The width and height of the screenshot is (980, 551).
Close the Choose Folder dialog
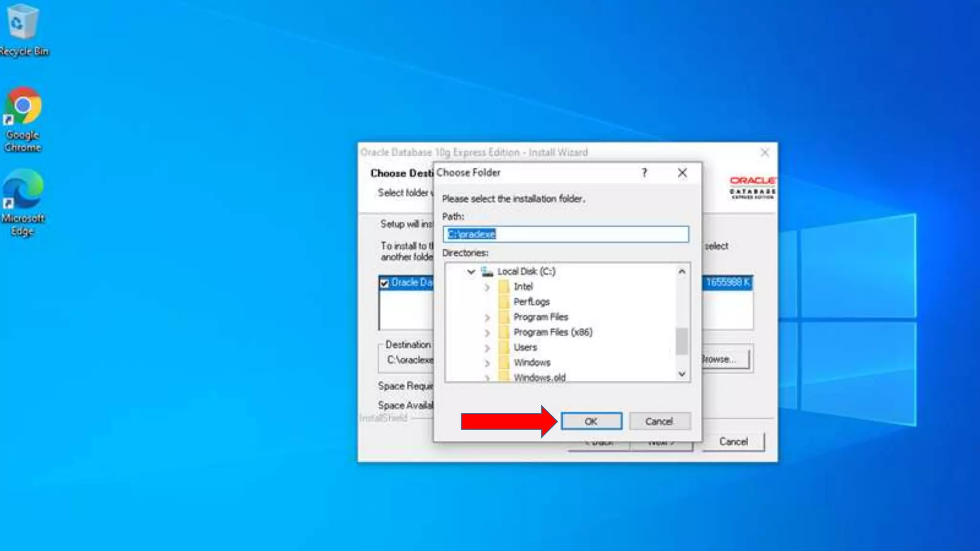pos(682,173)
